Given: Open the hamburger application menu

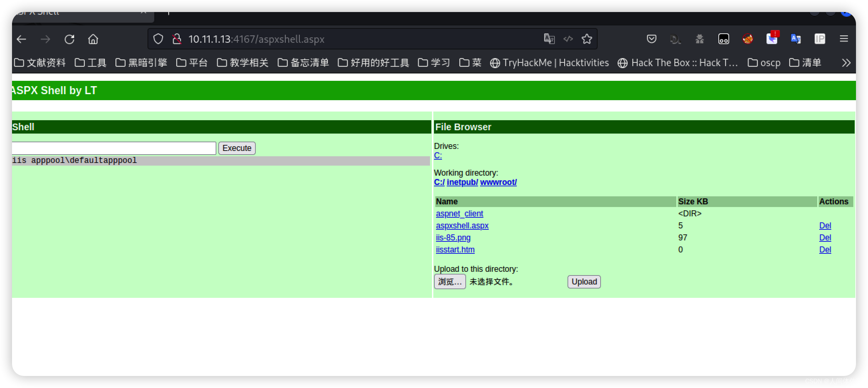Looking at the screenshot, I should click(844, 39).
